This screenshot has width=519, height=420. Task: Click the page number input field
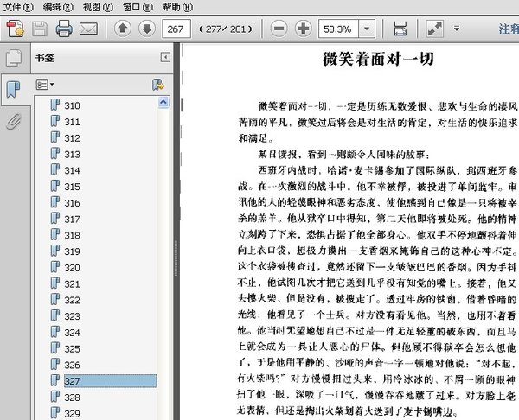(176, 29)
